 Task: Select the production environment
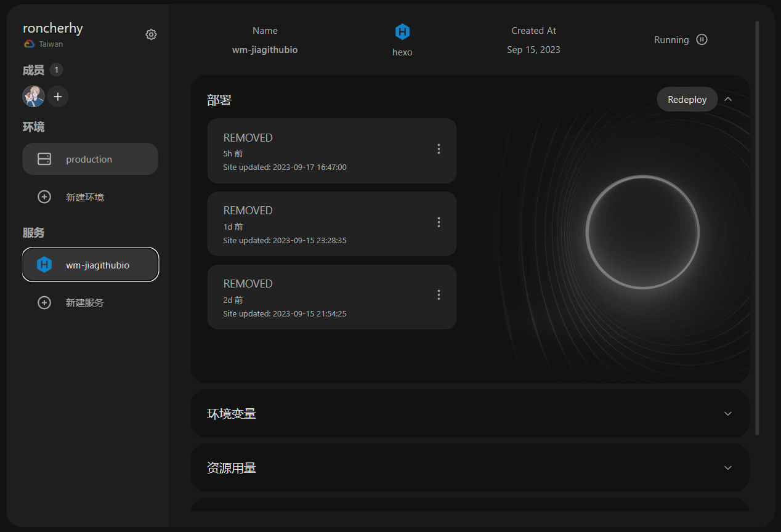tap(90, 159)
